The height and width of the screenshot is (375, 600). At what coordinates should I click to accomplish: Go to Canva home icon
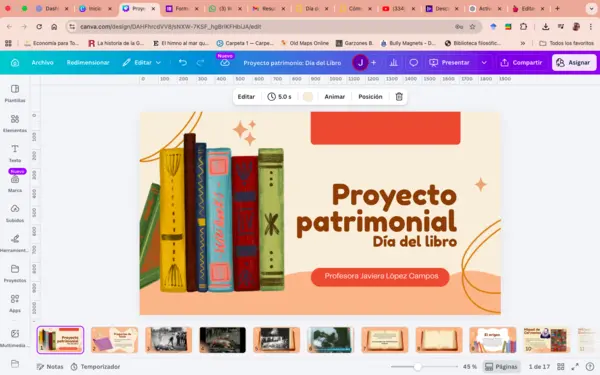pos(15,62)
